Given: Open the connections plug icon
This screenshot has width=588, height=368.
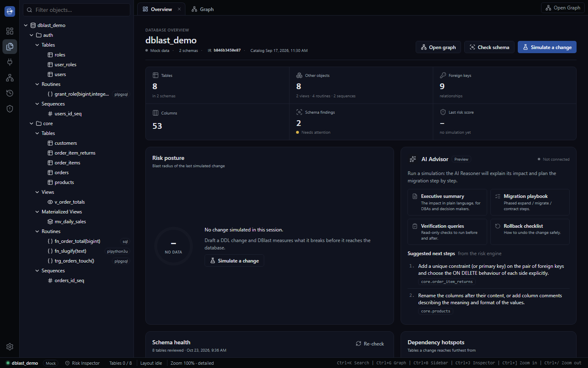Looking at the screenshot, I should (x=10, y=62).
